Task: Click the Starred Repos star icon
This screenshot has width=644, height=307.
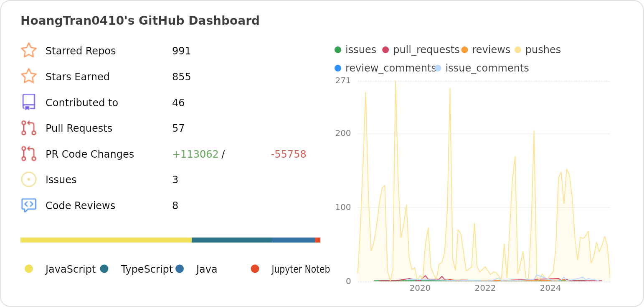Action: pyautogui.click(x=29, y=50)
